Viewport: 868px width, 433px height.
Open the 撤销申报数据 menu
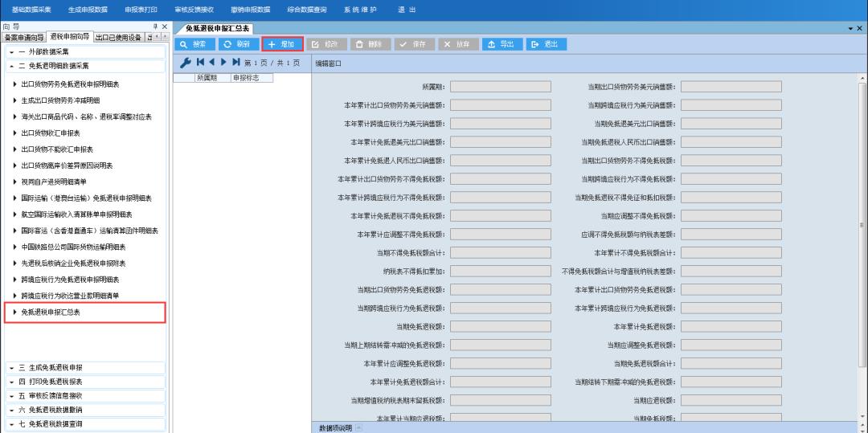(251, 10)
